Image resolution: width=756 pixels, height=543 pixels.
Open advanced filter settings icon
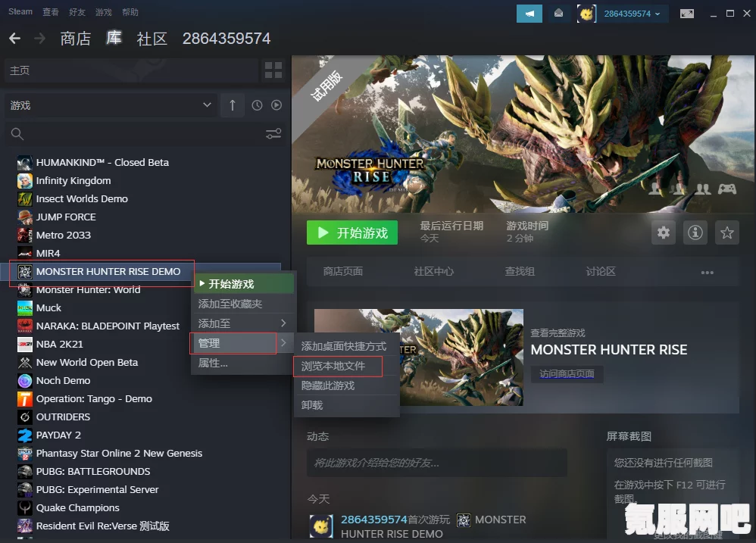pos(273,133)
